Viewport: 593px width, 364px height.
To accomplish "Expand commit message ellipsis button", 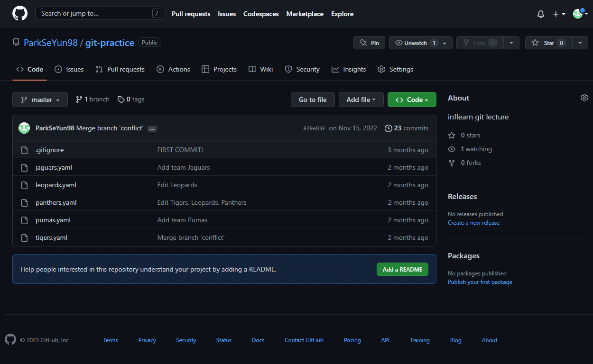I will click(x=152, y=128).
